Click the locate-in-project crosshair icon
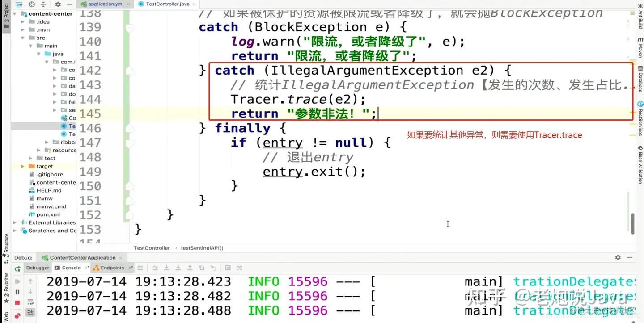This screenshot has width=644, height=323. pyautogui.click(x=32, y=4)
